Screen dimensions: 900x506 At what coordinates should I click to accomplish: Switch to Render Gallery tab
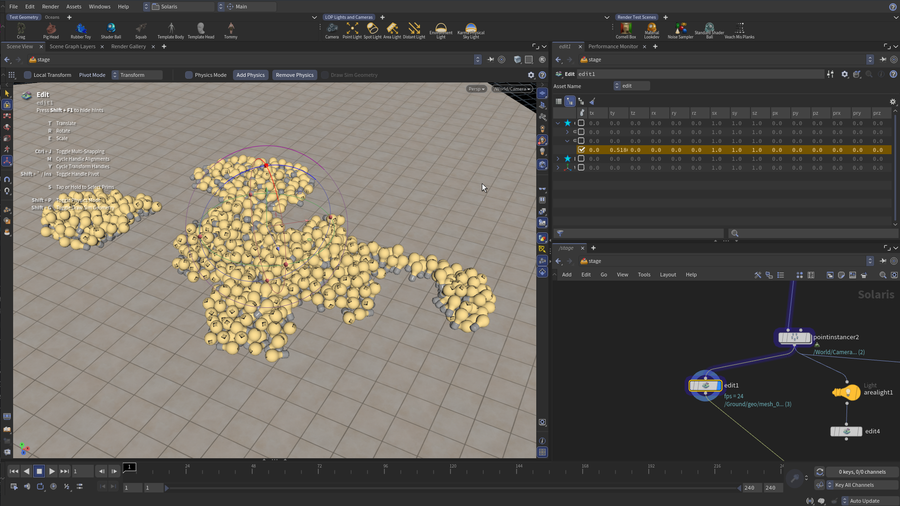tap(129, 46)
